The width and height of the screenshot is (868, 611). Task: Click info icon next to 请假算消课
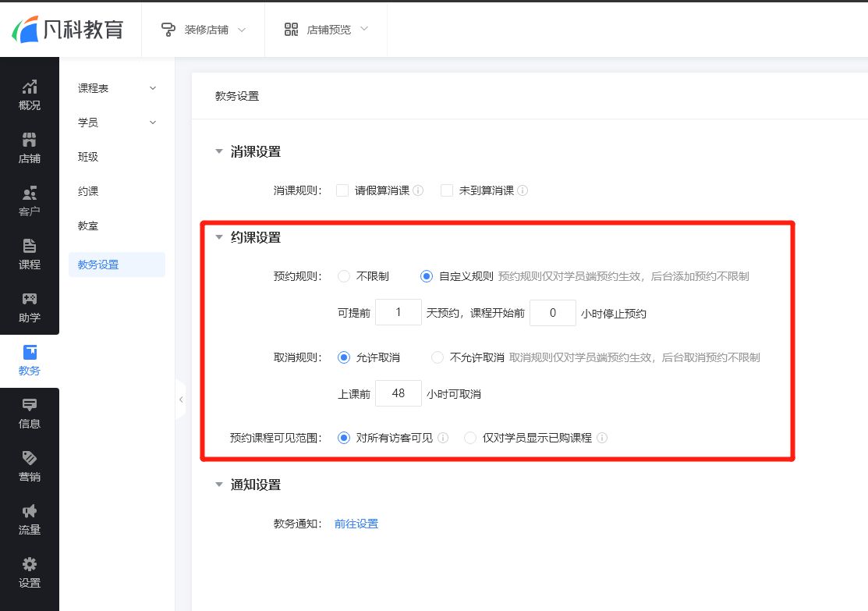tap(418, 190)
